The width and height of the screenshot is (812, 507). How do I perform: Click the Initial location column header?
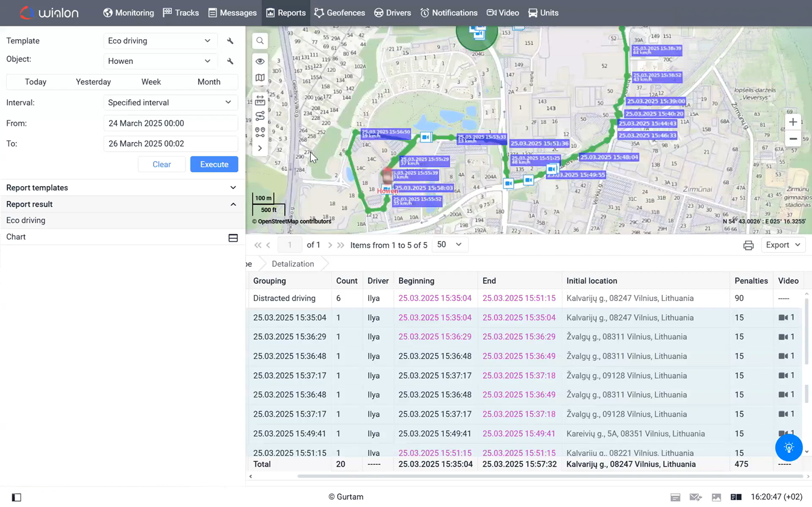(x=646, y=281)
